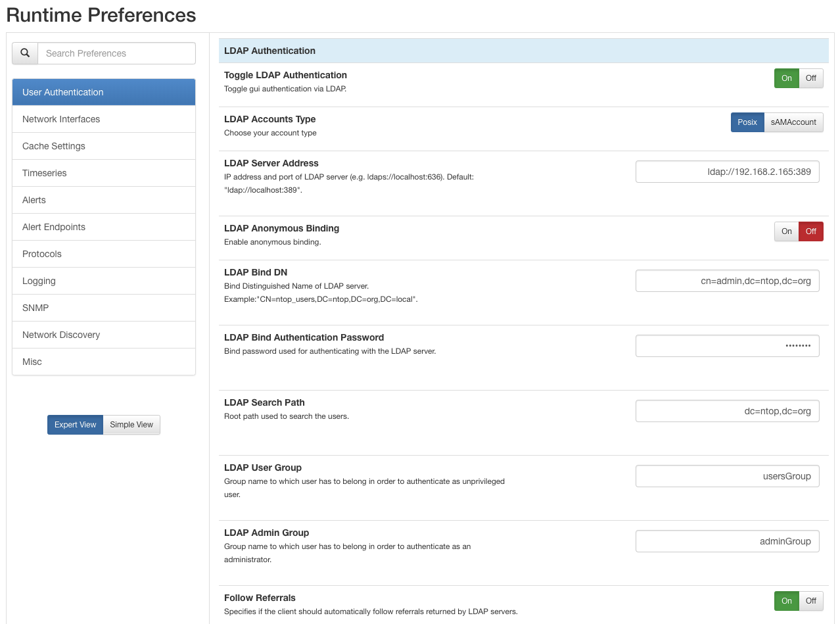Switch to Simple View

click(131, 425)
